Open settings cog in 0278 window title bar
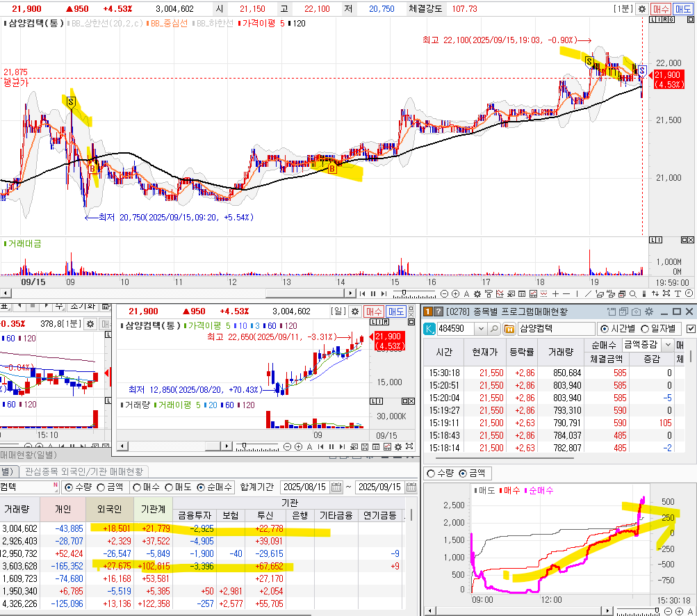 point(648,311)
